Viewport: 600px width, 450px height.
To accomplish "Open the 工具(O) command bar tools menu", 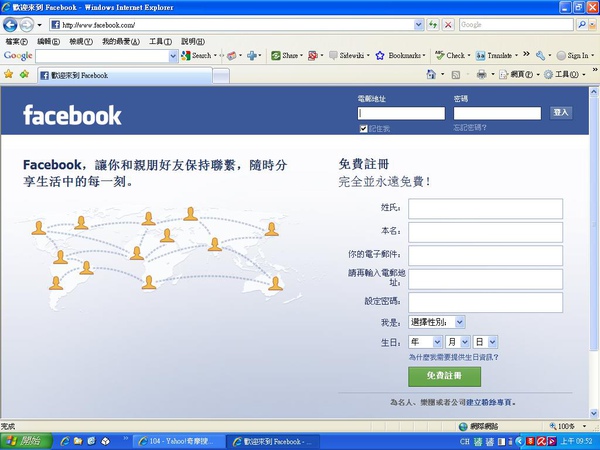I will pyautogui.click(x=564, y=74).
